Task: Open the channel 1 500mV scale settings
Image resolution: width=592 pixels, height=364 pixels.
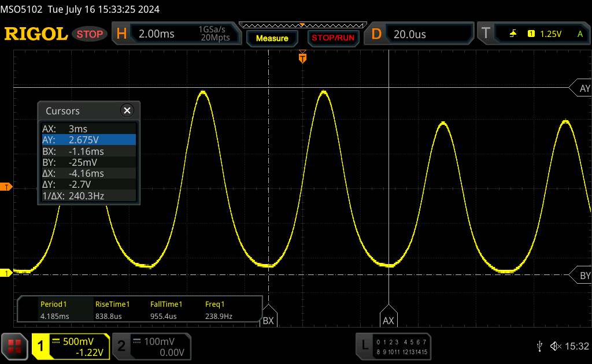Action: point(78,341)
